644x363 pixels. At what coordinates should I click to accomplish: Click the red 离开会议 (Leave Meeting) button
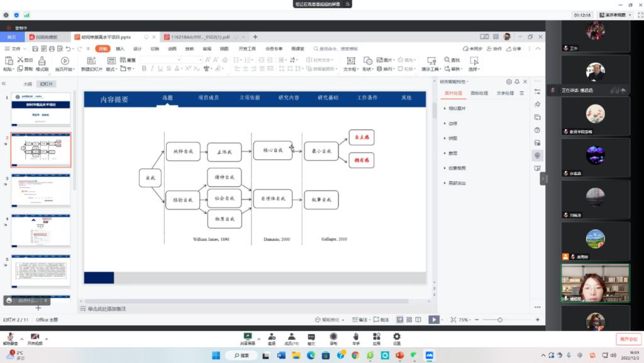click(628, 339)
